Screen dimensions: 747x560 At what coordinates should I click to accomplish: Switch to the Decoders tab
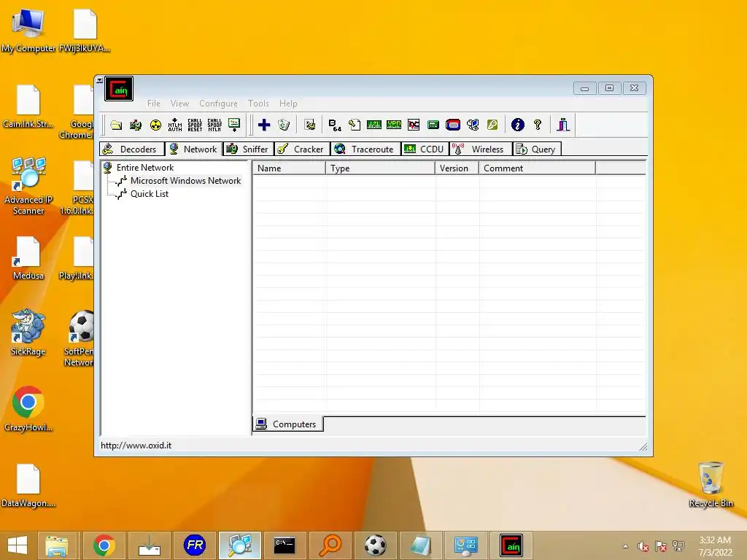(x=131, y=149)
